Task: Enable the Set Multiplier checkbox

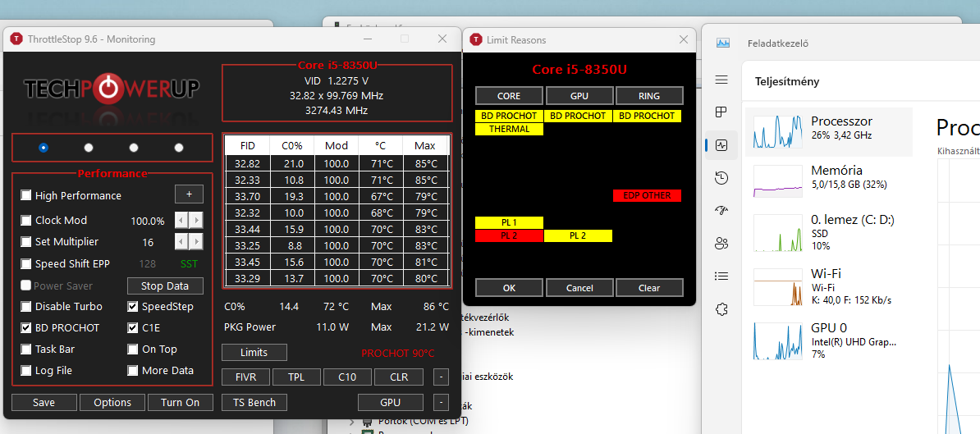Action: (x=25, y=242)
